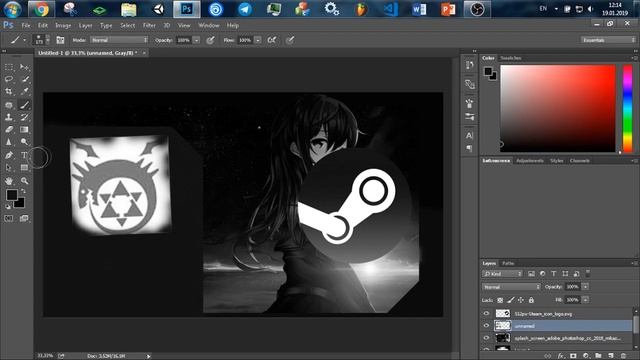This screenshot has width=640, height=360.
Task: Open the File menu
Action: pos(26,25)
